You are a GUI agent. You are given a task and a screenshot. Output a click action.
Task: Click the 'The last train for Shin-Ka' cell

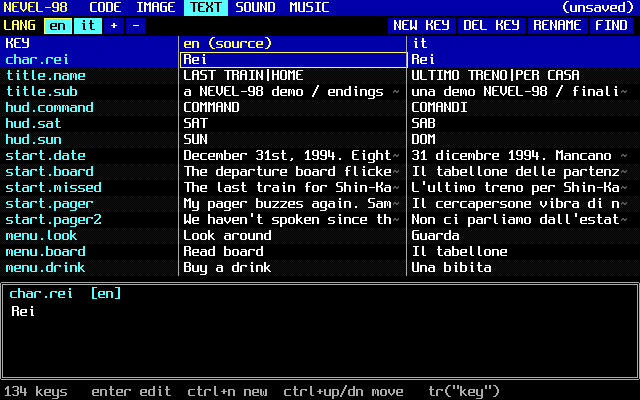[x=293, y=187]
